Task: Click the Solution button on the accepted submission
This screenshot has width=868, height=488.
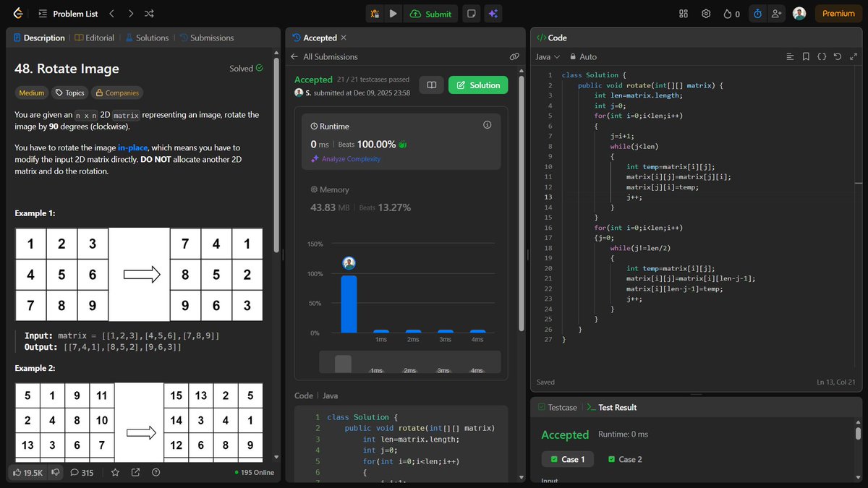Action: (x=478, y=85)
